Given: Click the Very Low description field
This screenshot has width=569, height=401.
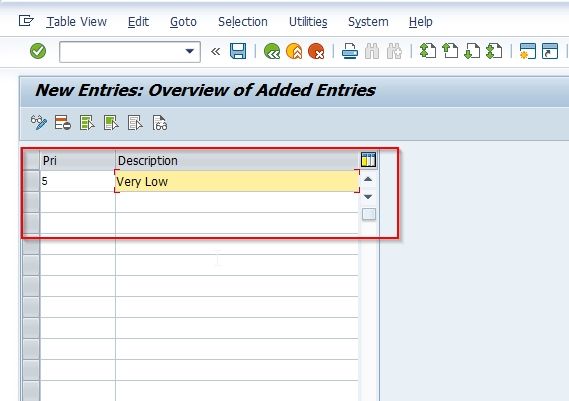Looking at the screenshot, I should tap(237, 181).
